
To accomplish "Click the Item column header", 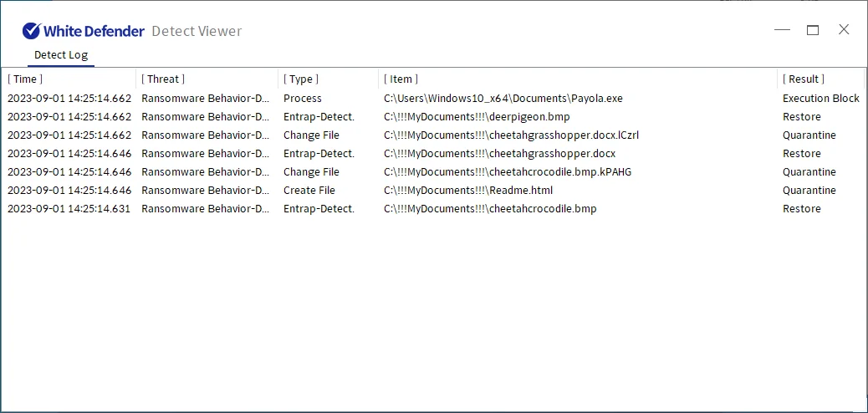I will (x=401, y=79).
